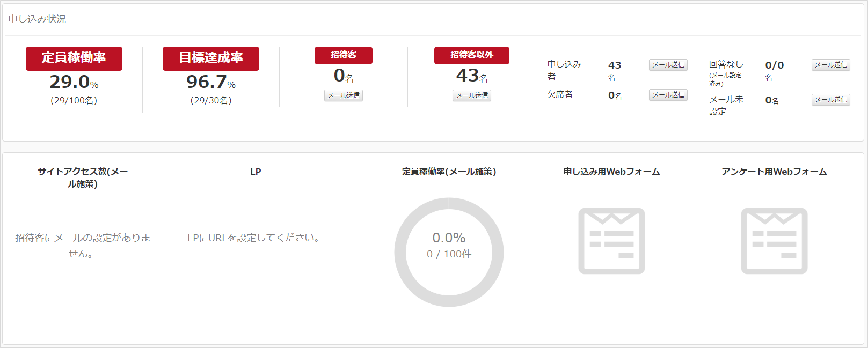Click the (29/100名) text
The image size is (868, 348).
tap(74, 101)
